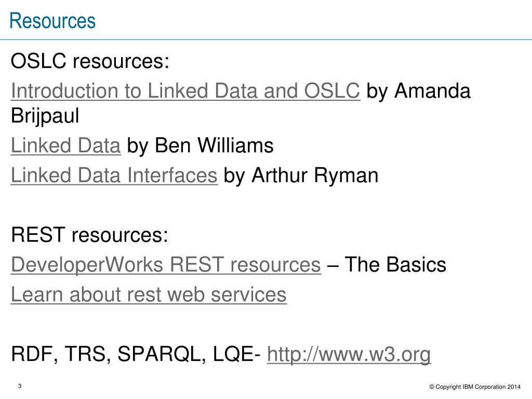
Task: Visit the http://www.w3.org link
Action: (349, 354)
